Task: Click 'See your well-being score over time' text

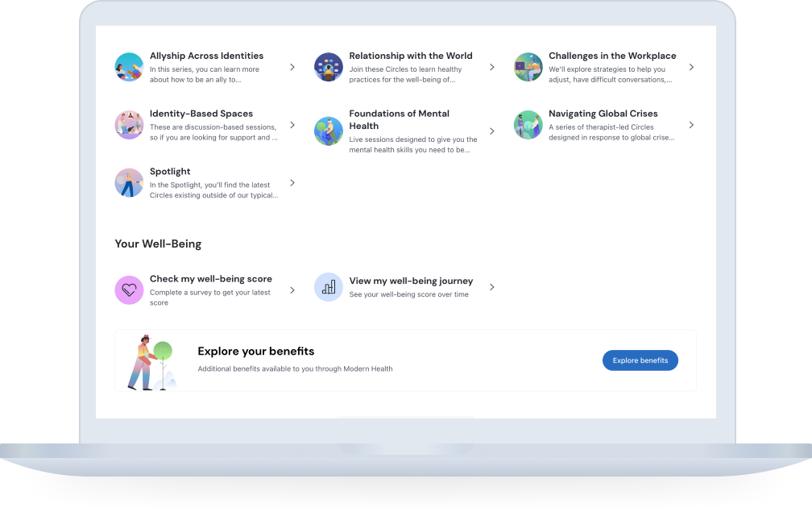Action: coord(408,294)
